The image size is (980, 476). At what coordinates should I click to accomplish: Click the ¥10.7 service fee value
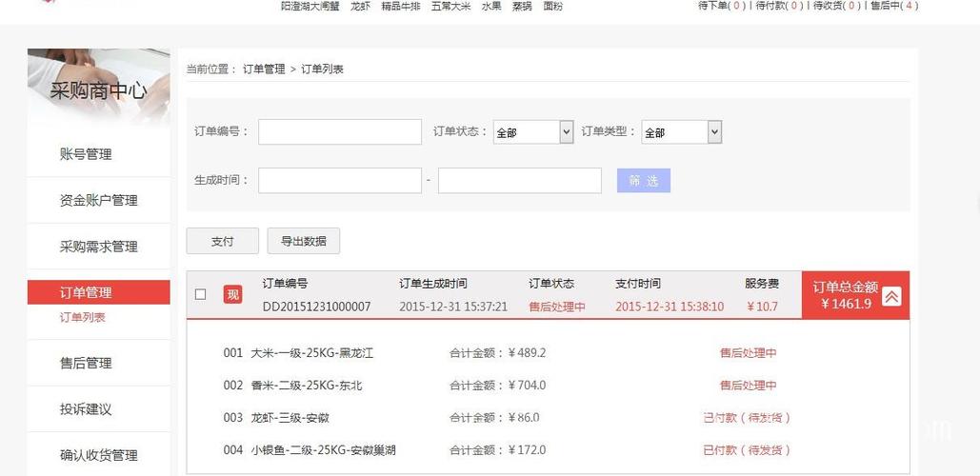click(763, 307)
